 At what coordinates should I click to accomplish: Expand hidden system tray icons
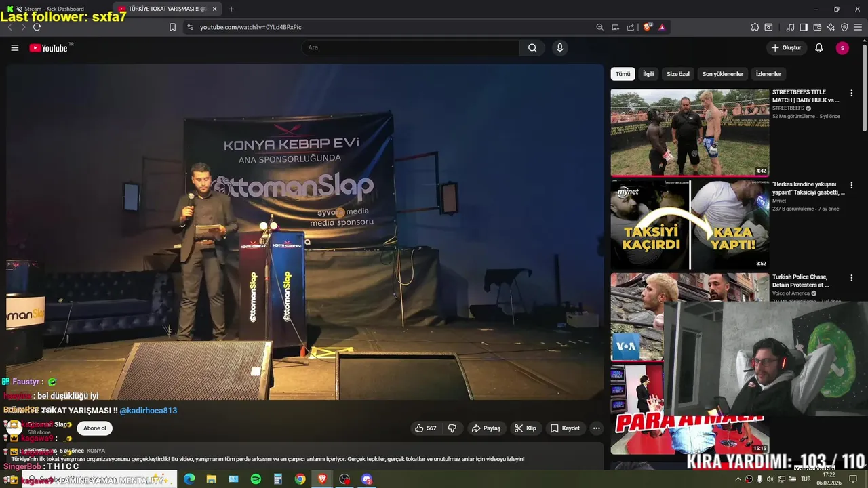click(x=738, y=479)
